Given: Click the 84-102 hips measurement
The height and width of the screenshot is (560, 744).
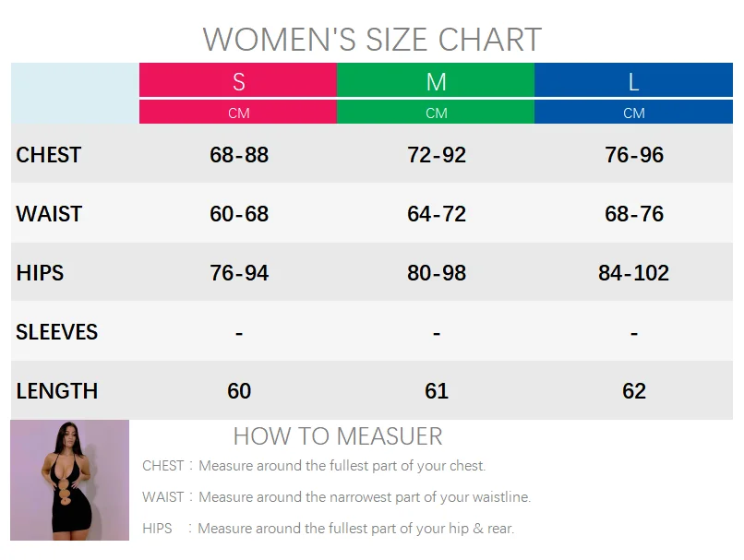Looking at the screenshot, I should [634, 273].
